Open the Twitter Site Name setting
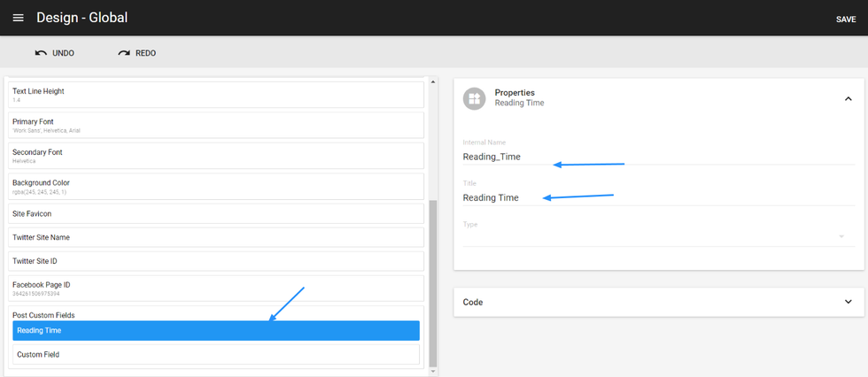The width and height of the screenshot is (868, 377). pyautogui.click(x=215, y=237)
